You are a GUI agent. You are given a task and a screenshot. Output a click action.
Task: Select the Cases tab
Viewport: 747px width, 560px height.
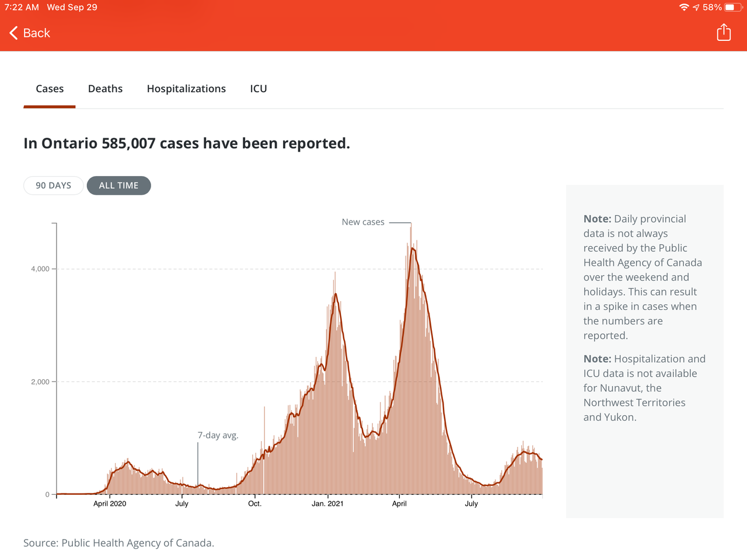[50, 89]
